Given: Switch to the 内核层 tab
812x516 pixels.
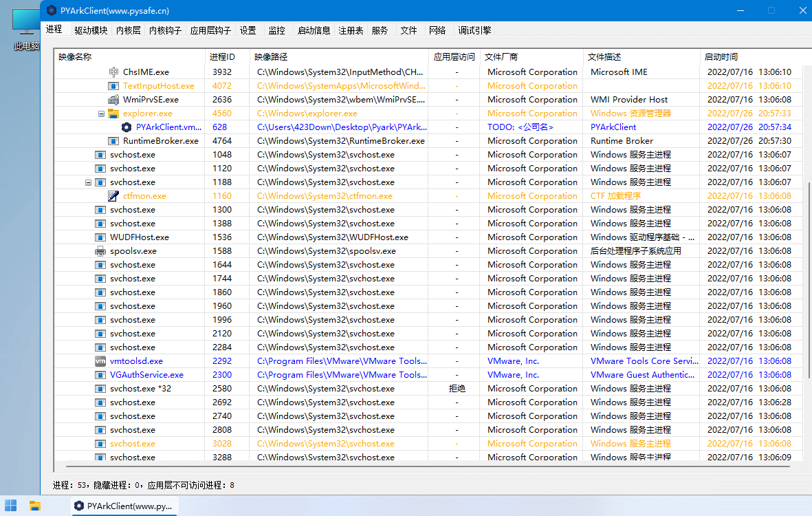Looking at the screenshot, I should click(x=129, y=30).
